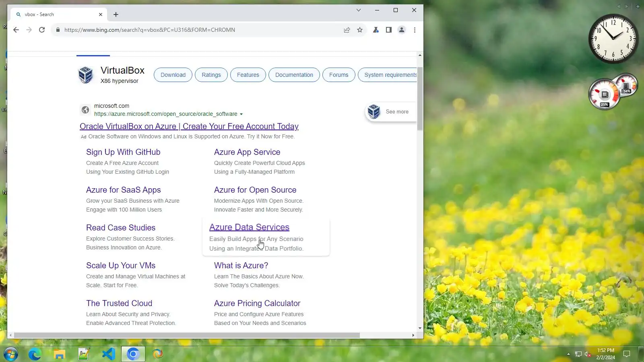Click the previous gadgets page arrow

619,6
